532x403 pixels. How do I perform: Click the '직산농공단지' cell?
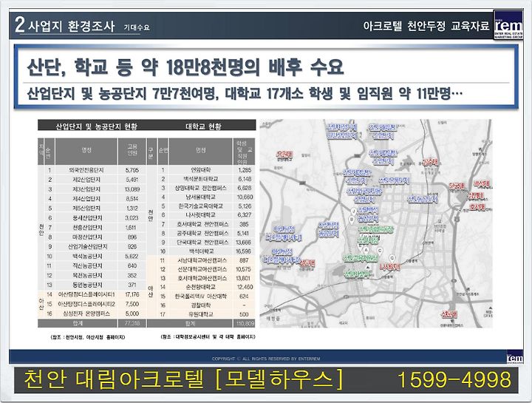tap(87, 266)
